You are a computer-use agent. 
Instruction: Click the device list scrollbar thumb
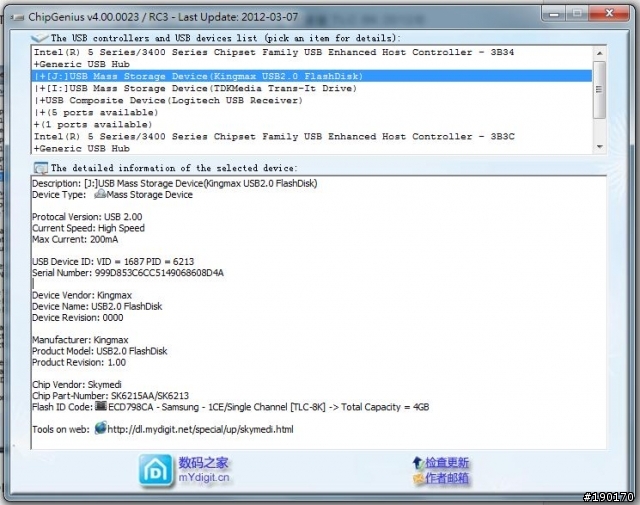coord(599,90)
